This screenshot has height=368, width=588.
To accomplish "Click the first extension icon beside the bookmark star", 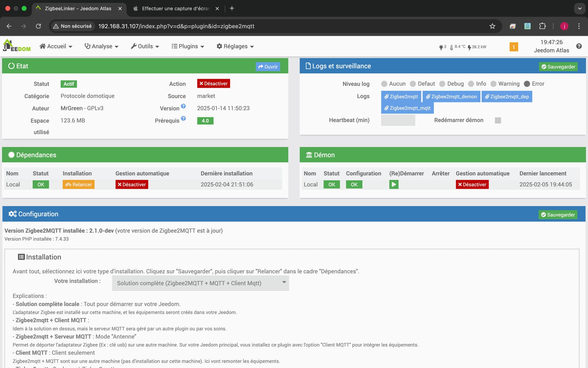I will point(513,26).
